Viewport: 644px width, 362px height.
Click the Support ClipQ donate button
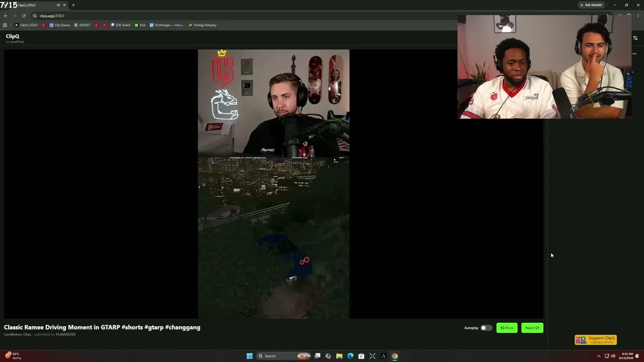pos(596,340)
